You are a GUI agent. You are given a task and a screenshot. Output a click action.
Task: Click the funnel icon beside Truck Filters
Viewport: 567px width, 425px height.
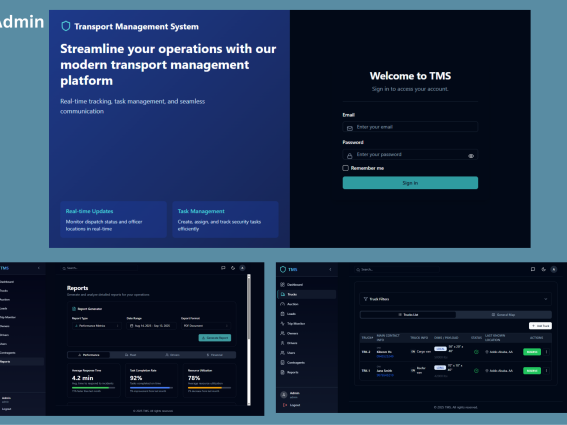(365, 299)
